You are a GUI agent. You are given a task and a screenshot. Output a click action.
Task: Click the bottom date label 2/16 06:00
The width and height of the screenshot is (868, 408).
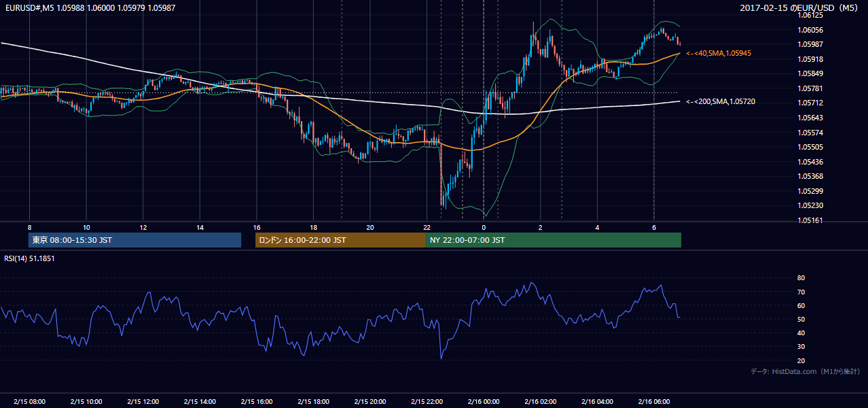(654, 401)
